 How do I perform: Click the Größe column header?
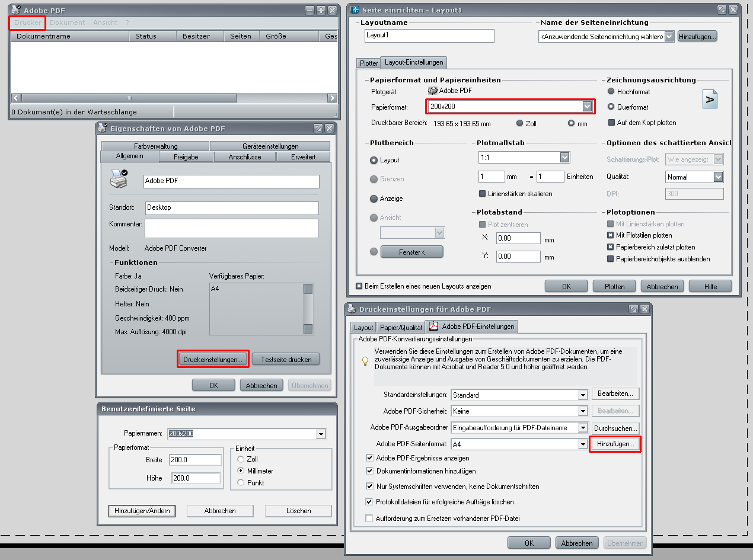(x=289, y=36)
